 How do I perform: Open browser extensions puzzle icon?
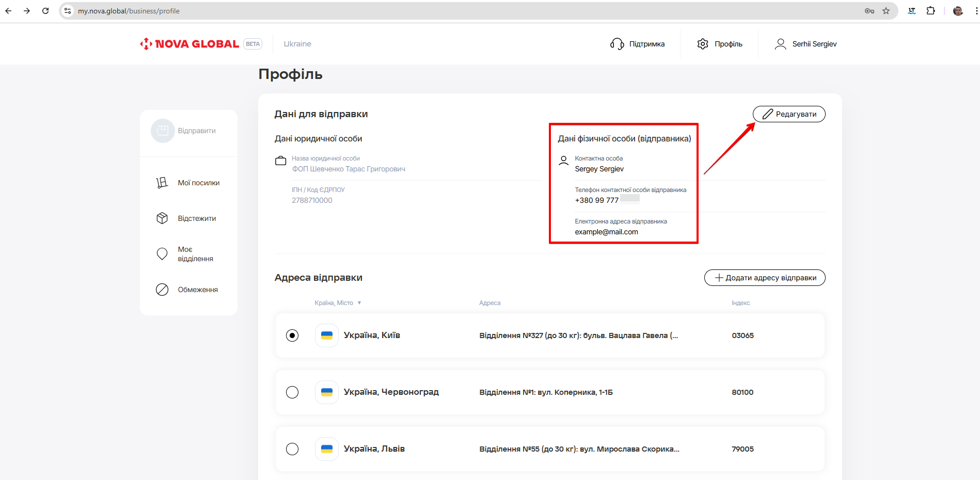(x=930, y=11)
